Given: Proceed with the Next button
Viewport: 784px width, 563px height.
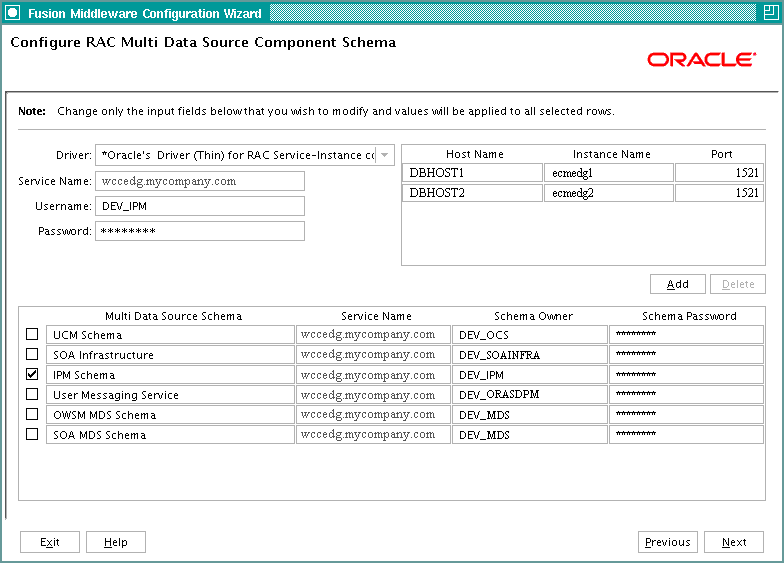Looking at the screenshot, I should point(734,542).
